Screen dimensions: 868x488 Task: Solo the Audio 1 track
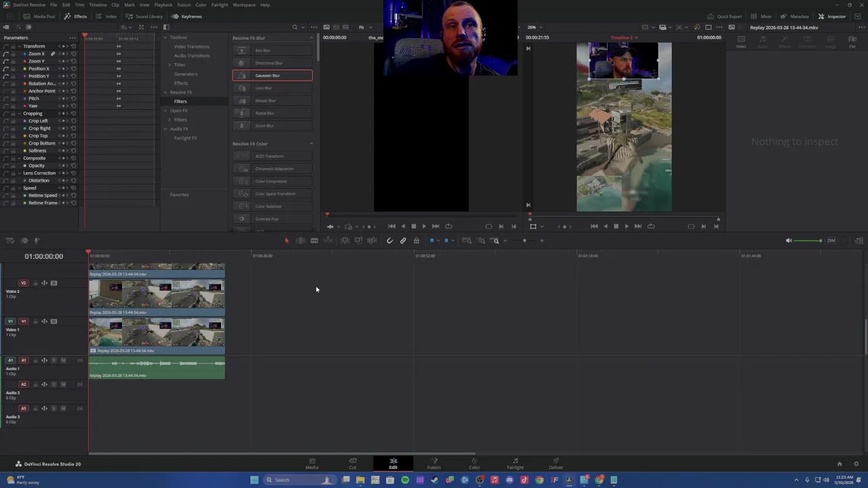coord(54,360)
